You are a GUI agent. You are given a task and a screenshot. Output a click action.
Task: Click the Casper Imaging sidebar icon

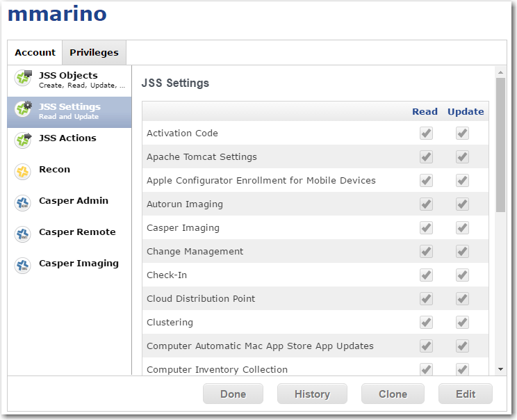pos(22,266)
